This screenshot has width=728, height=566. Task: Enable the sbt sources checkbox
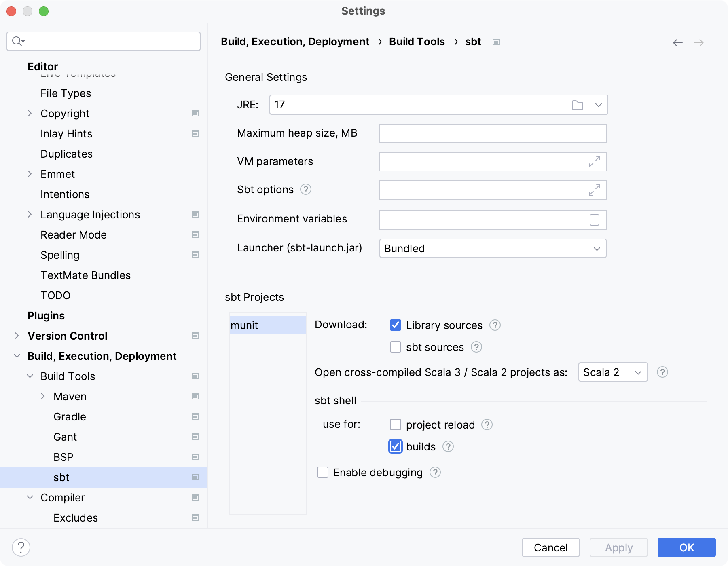[x=395, y=347]
